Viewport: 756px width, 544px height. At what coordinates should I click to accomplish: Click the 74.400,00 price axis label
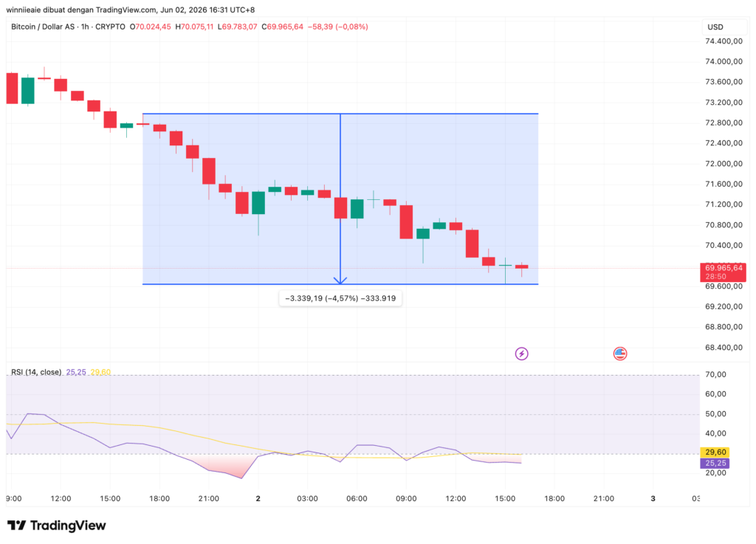coord(724,41)
